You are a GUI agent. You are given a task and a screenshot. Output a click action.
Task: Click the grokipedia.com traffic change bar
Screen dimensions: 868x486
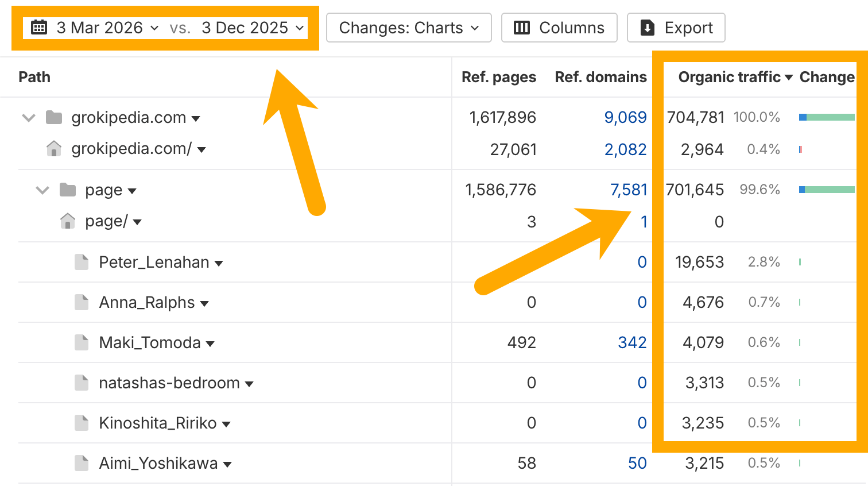tap(827, 118)
